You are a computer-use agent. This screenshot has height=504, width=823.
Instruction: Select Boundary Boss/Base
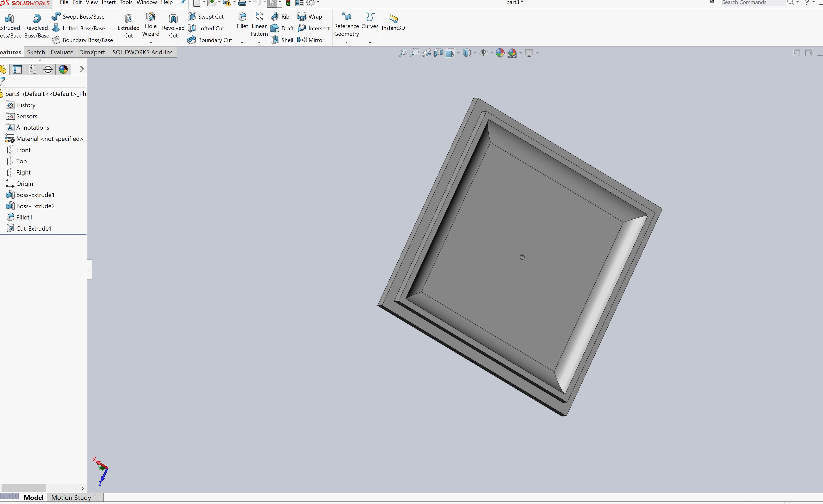click(82, 40)
